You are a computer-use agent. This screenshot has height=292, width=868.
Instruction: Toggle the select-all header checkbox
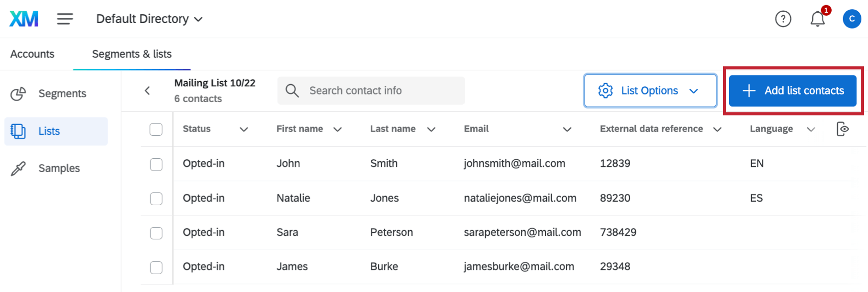tap(156, 130)
